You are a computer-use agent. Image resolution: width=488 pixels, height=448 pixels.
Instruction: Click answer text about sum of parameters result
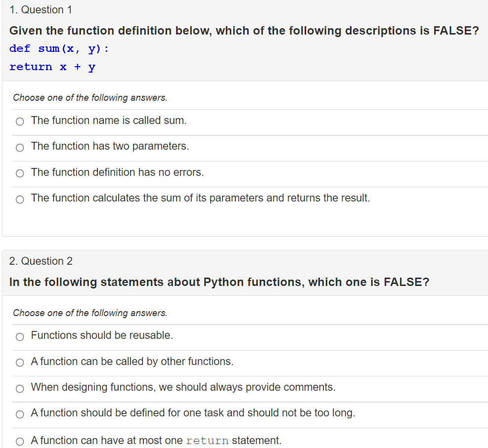click(200, 198)
